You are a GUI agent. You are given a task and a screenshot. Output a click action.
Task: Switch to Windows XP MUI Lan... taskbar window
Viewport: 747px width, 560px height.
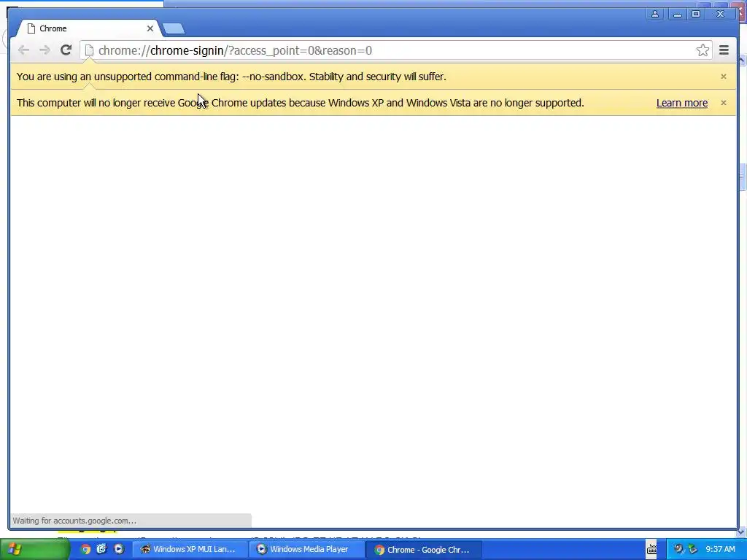tap(189, 549)
